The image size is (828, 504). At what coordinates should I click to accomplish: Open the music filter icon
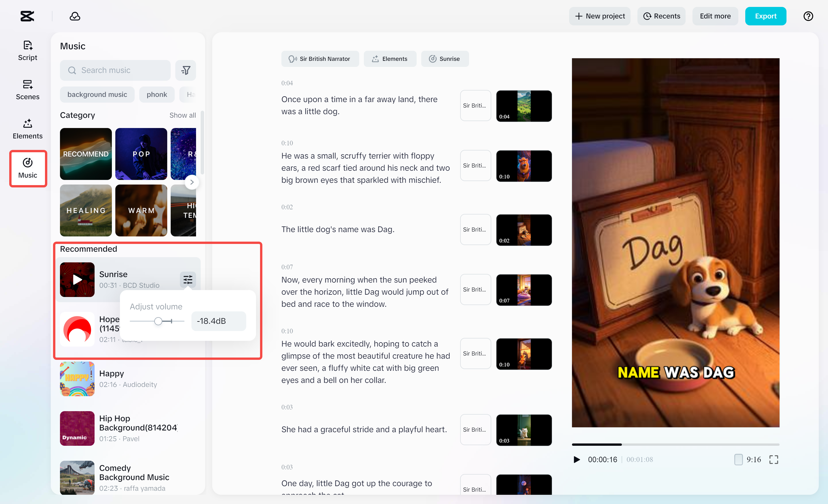pyautogui.click(x=185, y=70)
